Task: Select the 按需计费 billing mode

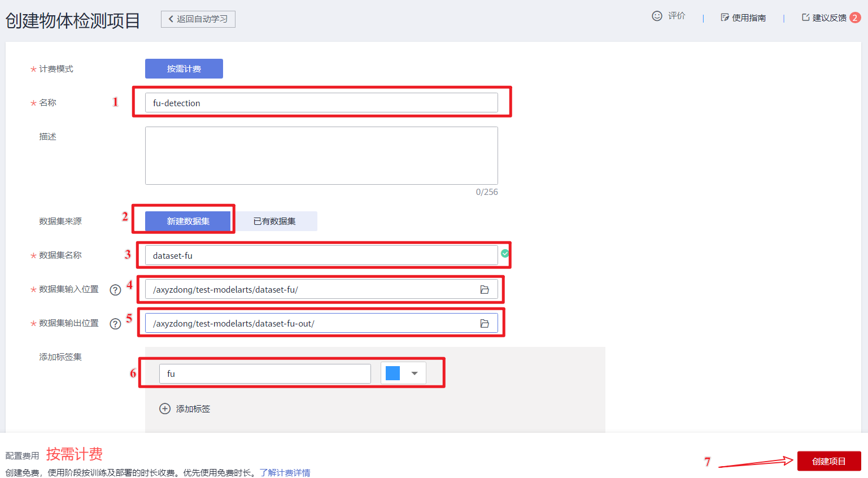Action: (x=184, y=69)
